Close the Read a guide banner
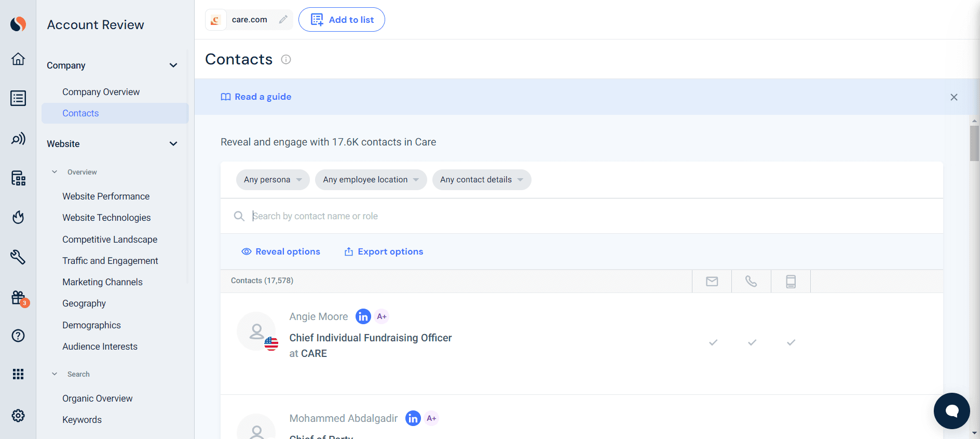The image size is (980, 439). point(954,97)
